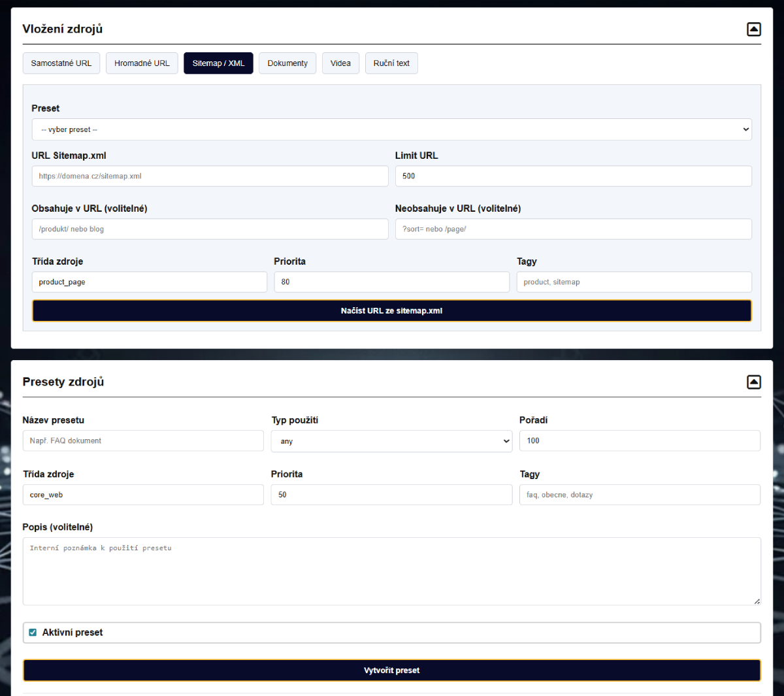Open the Dokumenty tab
The height and width of the screenshot is (696, 784).
(287, 63)
